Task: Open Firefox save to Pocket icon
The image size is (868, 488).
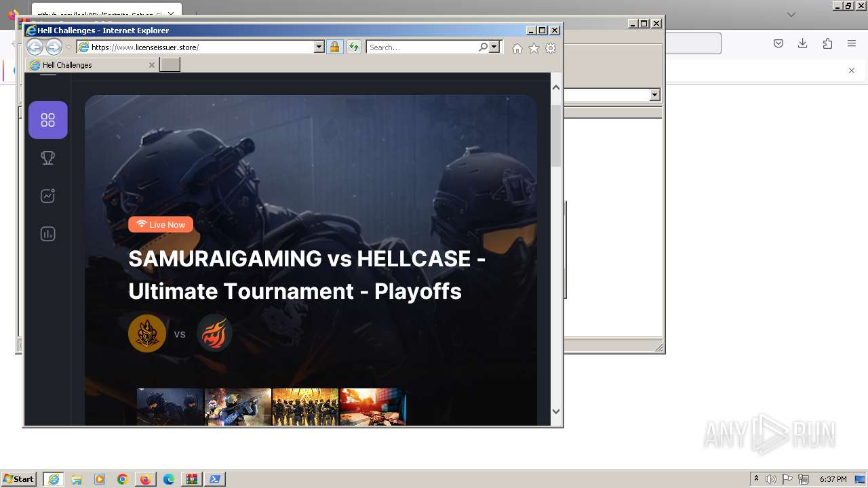Action: point(778,43)
